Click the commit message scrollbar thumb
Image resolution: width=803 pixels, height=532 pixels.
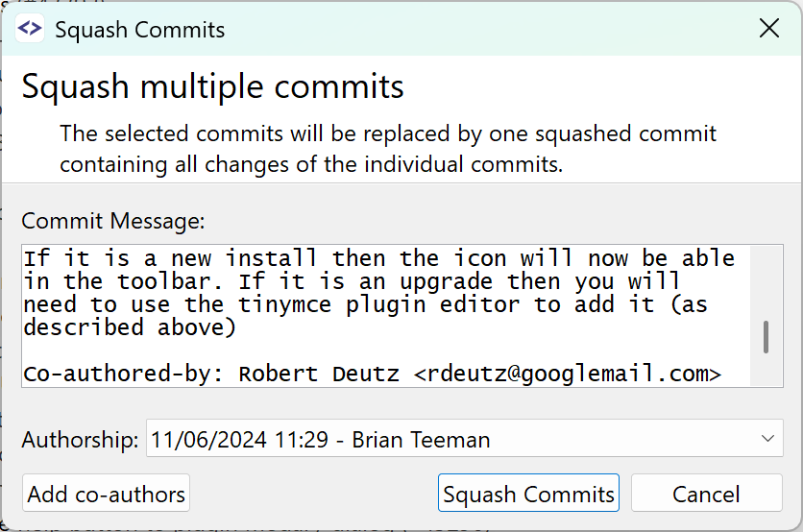(x=766, y=337)
